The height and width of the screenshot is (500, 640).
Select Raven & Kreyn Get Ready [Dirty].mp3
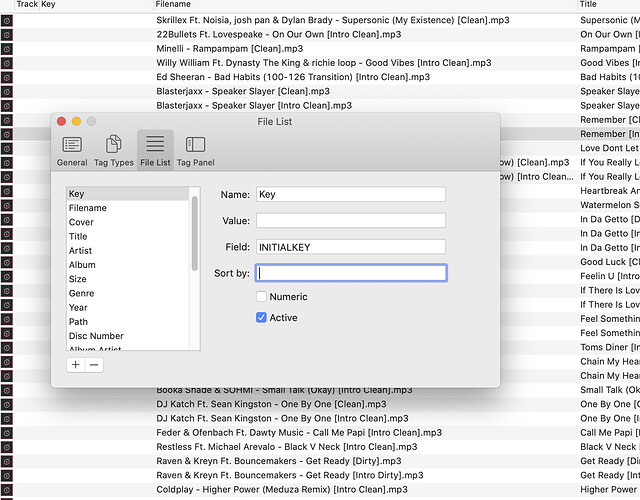278,461
